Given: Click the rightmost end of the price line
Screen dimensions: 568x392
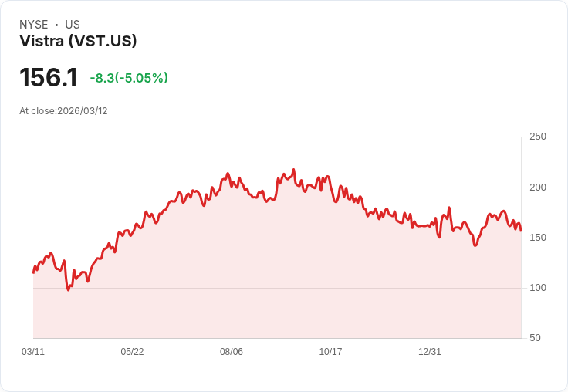Looking at the screenshot, I should (x=521, y=231).
